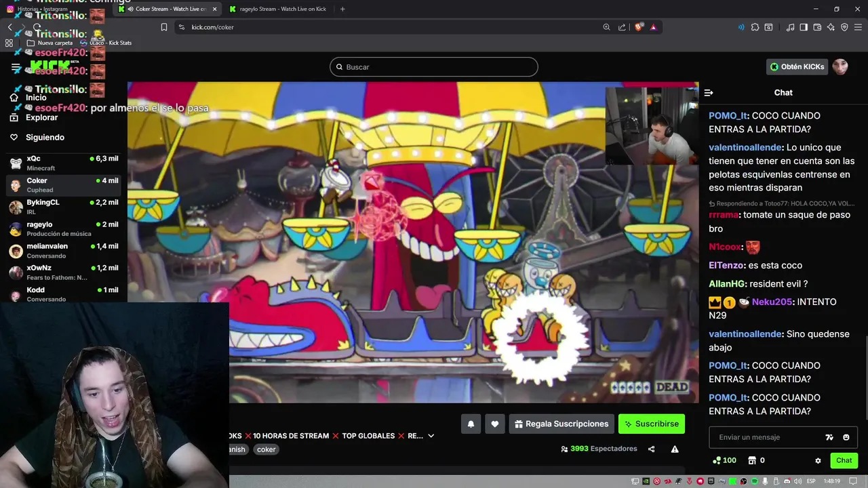Open site settings icon in address bar
This screenshot has width=868, height=488.
coord(182,27)
